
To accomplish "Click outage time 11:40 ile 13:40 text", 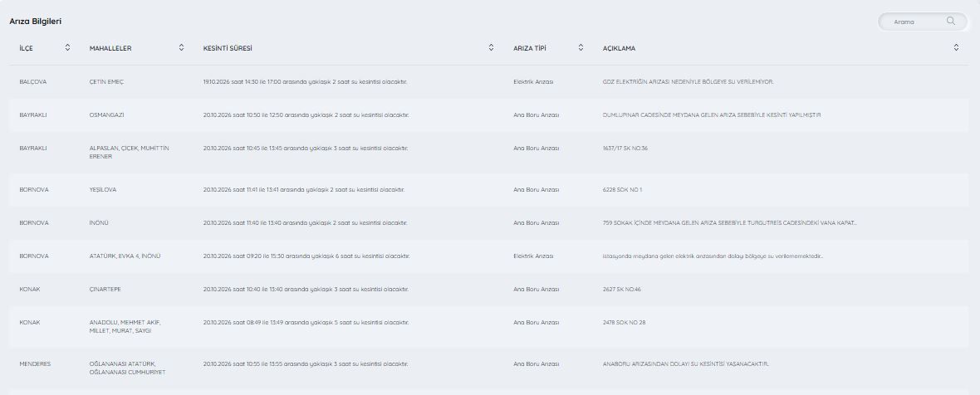I will 305,222.
